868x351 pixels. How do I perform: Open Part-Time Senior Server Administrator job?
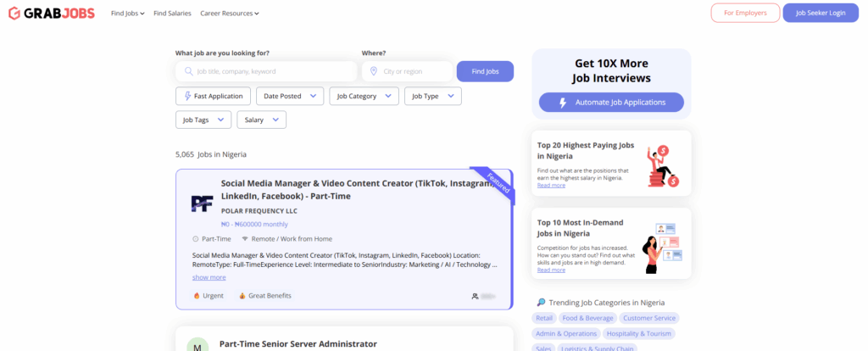[298, 344]
